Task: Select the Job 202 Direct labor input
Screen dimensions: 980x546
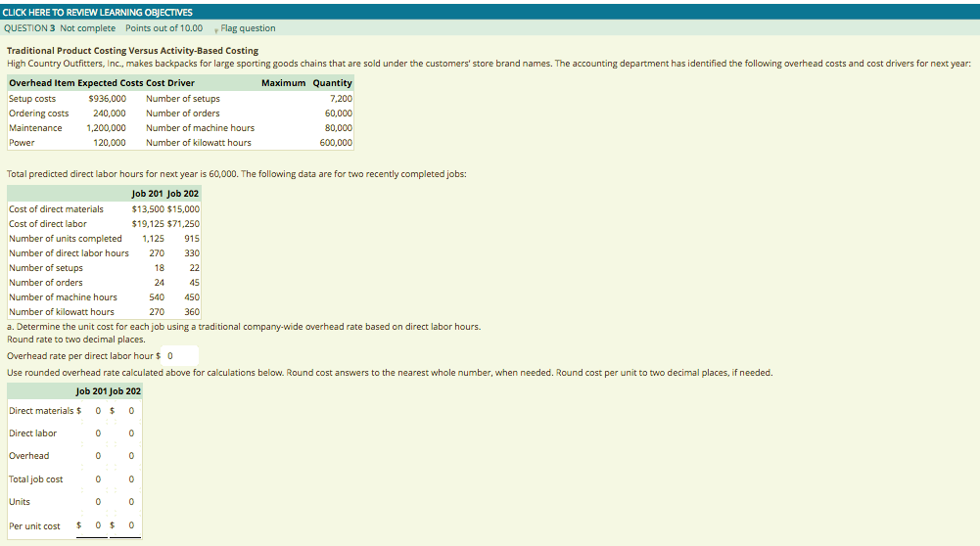Action: [x=128, y=433]
